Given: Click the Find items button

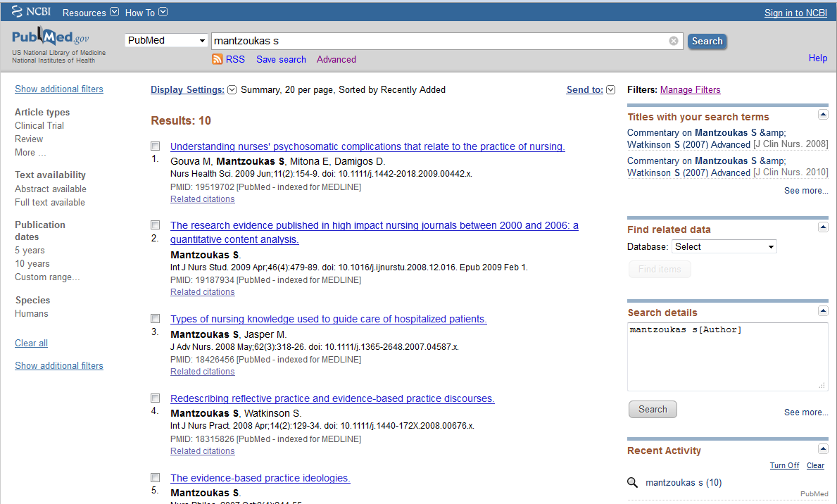Looking at the screenshot, I should tap(659, 270).
